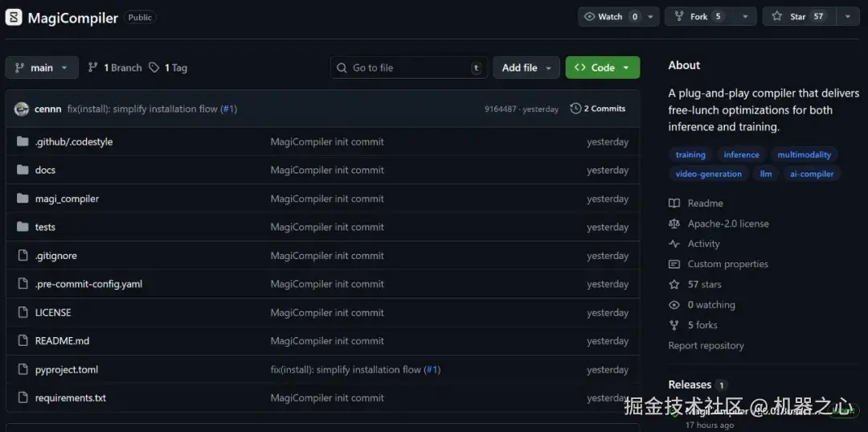
Task: View the 1 Branch link
Action: [x=115, y=68]
